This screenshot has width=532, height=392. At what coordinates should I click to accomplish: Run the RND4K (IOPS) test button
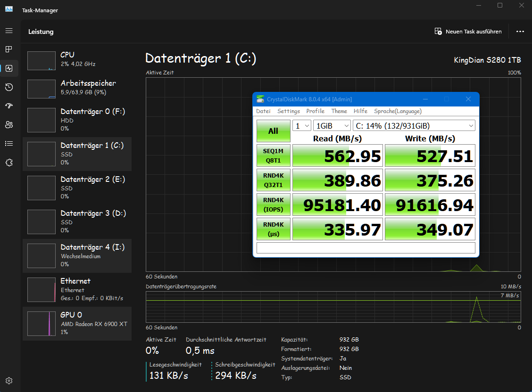[274, 204]
